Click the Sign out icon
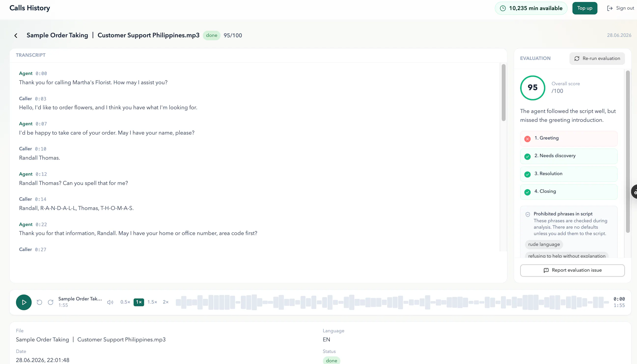The width and height of the screenshot is (637, 364). pyautogui.click(x=610, y=8)
